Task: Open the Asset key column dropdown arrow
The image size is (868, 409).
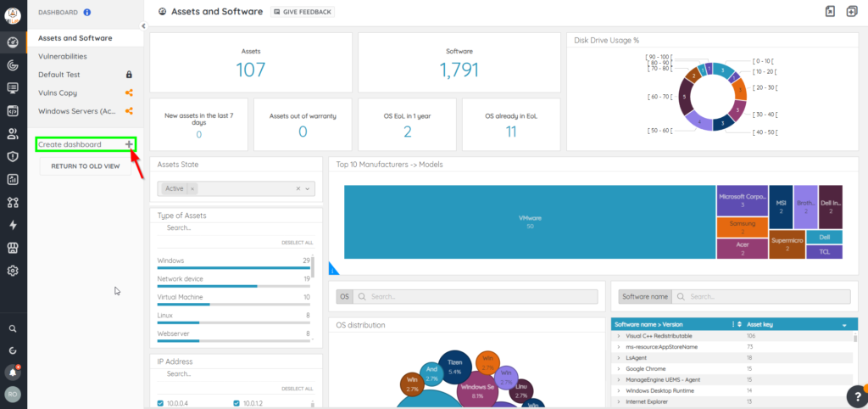Action: click(844, 325)
